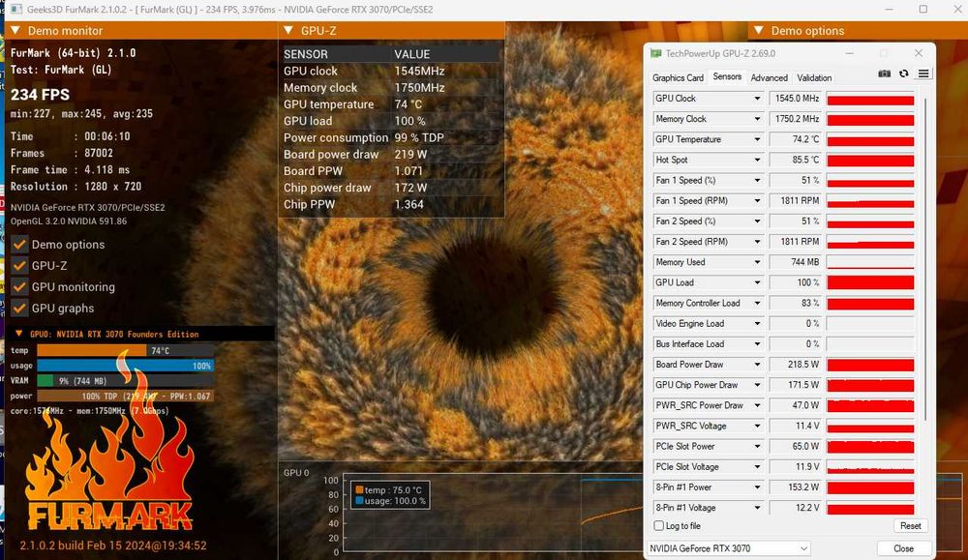Collapse the Demo monitor panel triangle
Screen dimensions: 968x560
click(x=16, y=31)
